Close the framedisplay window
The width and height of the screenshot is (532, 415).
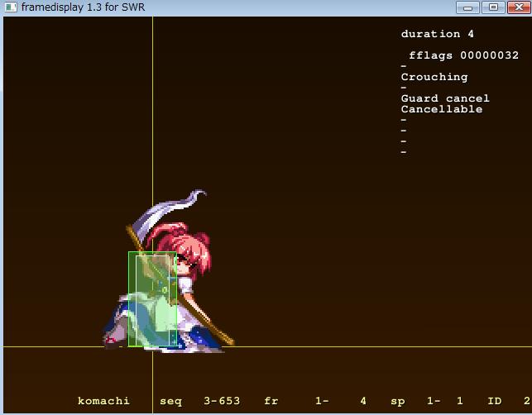[x=518, y=7]
